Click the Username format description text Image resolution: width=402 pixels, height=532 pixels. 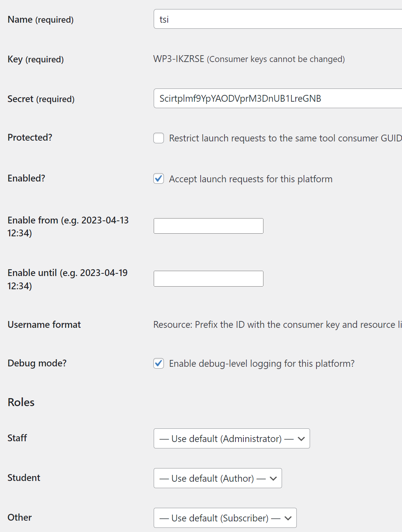click(x=265, y=324)
